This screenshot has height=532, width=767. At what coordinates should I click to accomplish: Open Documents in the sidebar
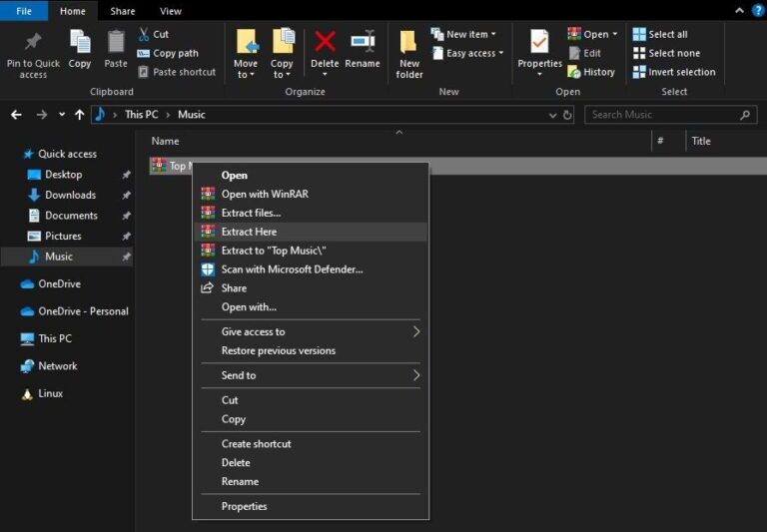pyautogui.click(x=71, y=216)
